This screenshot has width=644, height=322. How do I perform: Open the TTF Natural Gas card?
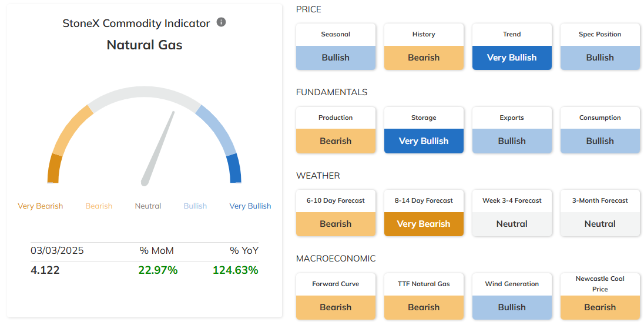click(424, 296)
